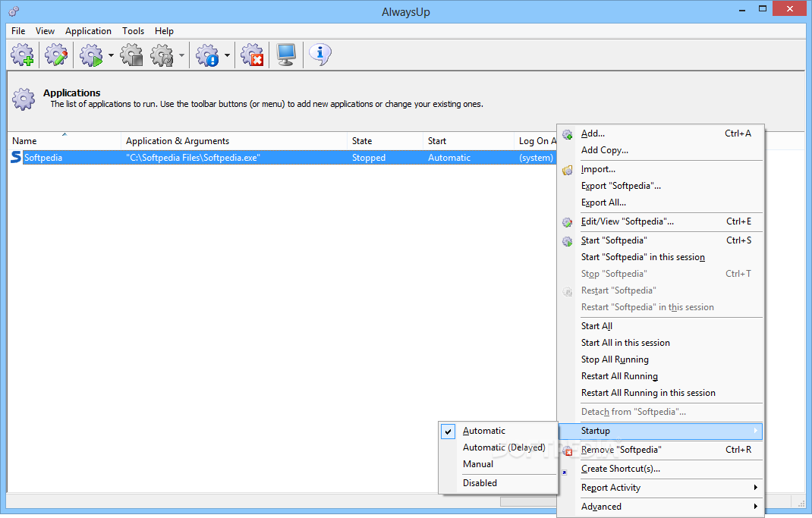Viewport: 812px width, 518px height.
Task: Choose Start All menu entry
Action: click(660, 326)
